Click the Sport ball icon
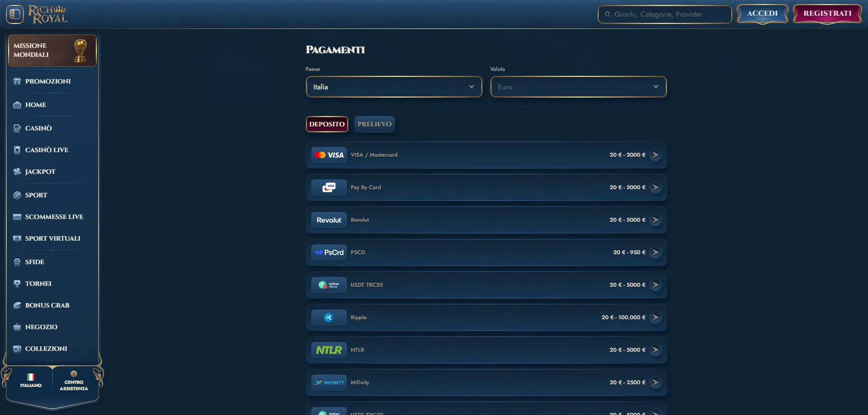This screenshot has width=868, height=415. coord(17,195)
